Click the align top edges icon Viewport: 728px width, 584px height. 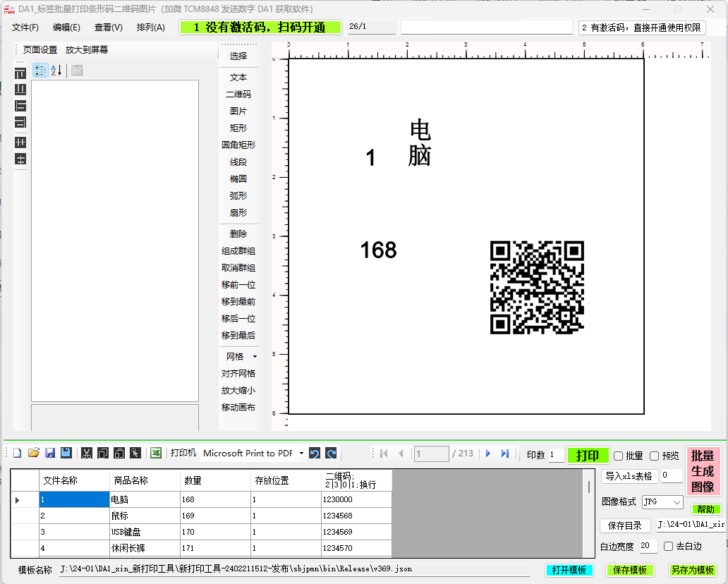(20, 73)
